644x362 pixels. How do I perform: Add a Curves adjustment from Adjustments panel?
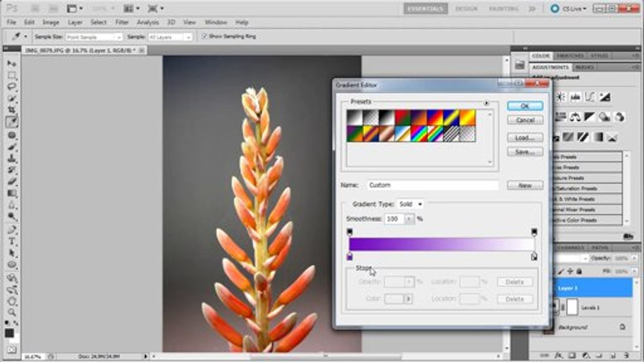[590, 97]
